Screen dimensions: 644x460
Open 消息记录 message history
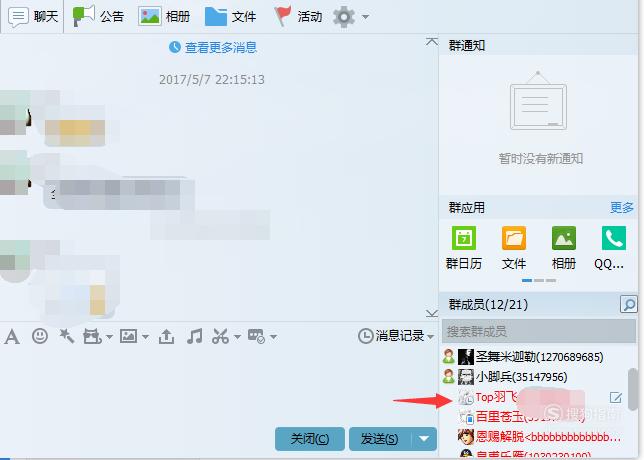point(391,336)
